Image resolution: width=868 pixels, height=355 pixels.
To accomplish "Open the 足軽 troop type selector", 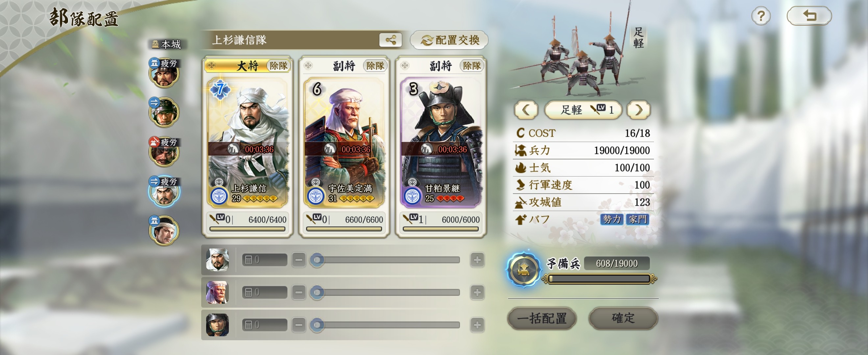I will pos(583,110).
